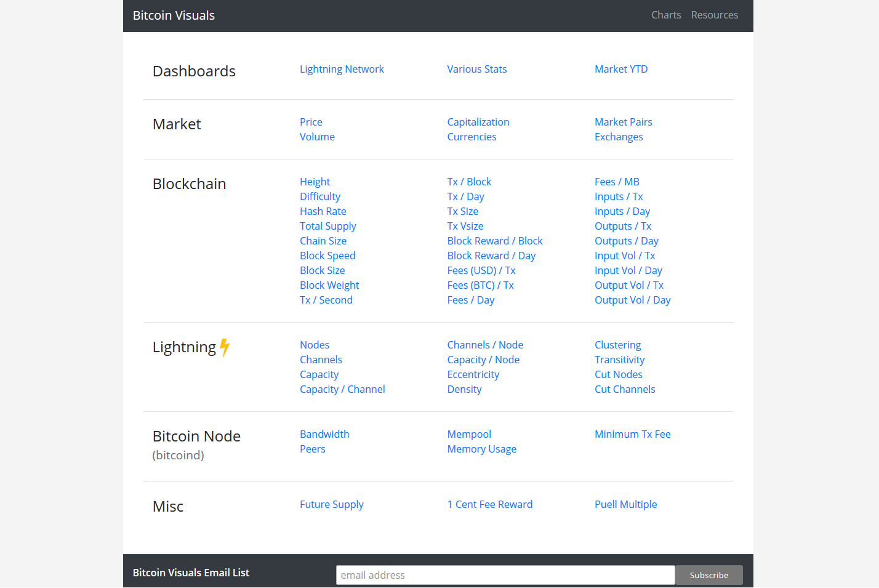This screenshot has width=879, height=588.
Task: Open the Outputs / Day chart
Action: [627, 241]
